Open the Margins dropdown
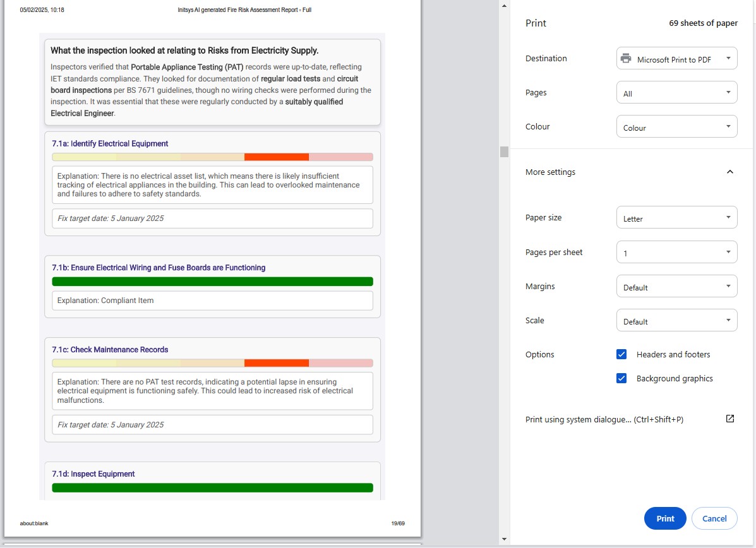This screenshot has height=548, width=756. (x=676, y=286)
